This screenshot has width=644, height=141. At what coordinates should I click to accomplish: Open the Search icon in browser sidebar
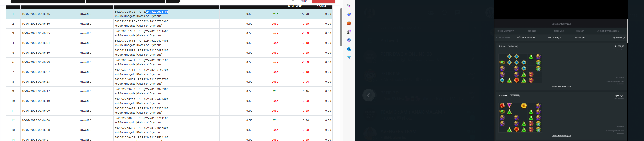349,6
